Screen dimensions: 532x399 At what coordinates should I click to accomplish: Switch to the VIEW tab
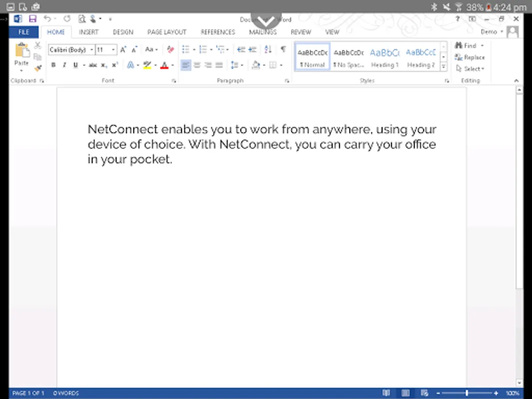tap(332, 32)
